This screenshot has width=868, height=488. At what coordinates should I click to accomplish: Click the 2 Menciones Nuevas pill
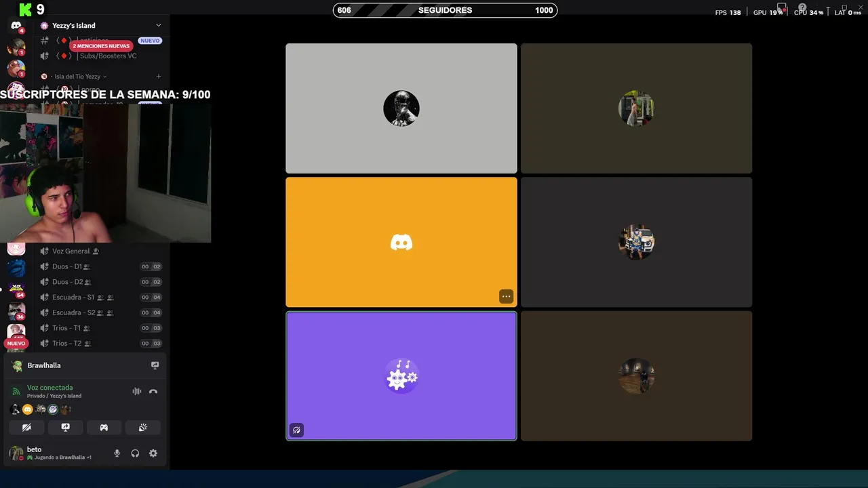[x=101, y=46]
